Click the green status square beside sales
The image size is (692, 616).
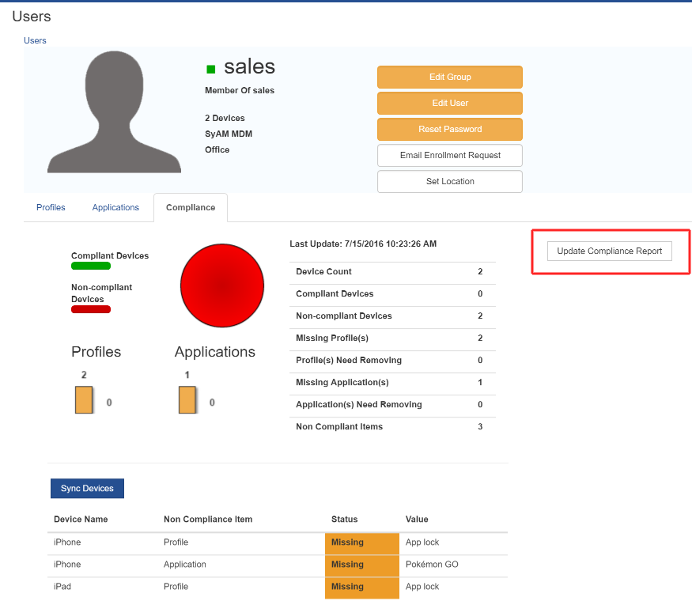coord(210,69)
